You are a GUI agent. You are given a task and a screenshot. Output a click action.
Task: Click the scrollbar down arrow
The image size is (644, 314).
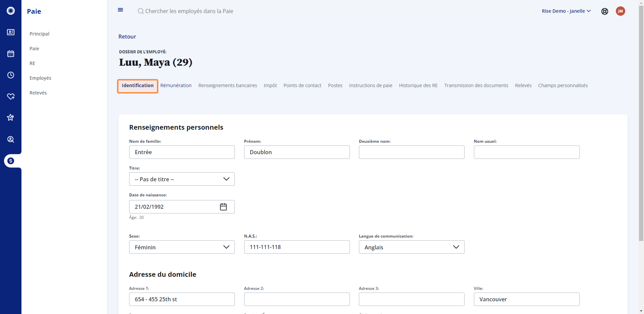(x=641, y=311)
